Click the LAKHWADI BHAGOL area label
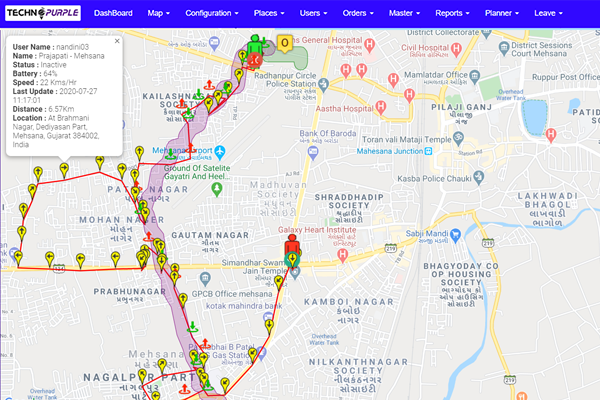Image resolution: width=600 pixels, height=400 pixels. [x=548, y=200]
